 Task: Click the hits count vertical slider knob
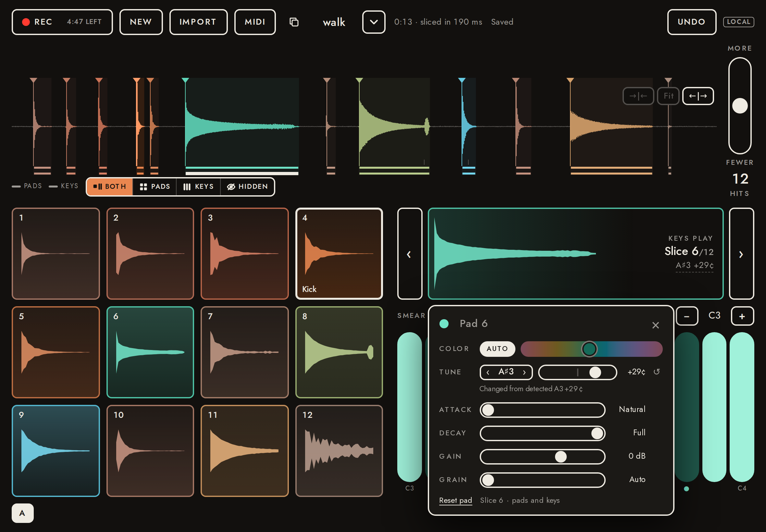click(x=740, y=106)
